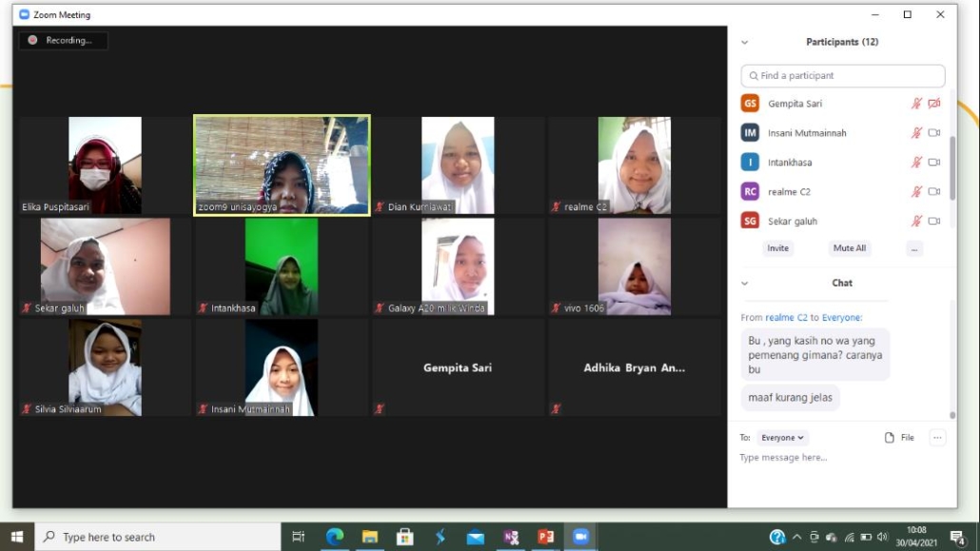Click the muted microphone icon for Gempita Sari
This screenshot has height=551, width=980.
(916, 104)
